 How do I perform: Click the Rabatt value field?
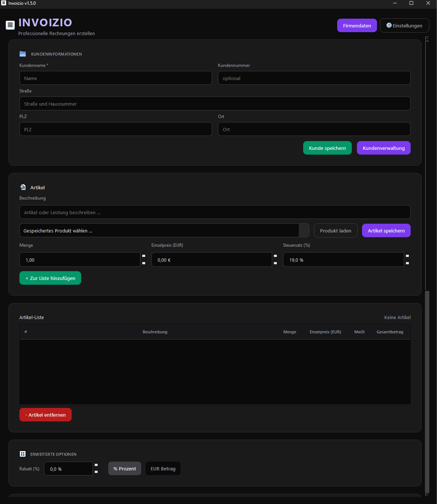click(x=68, y=469)
